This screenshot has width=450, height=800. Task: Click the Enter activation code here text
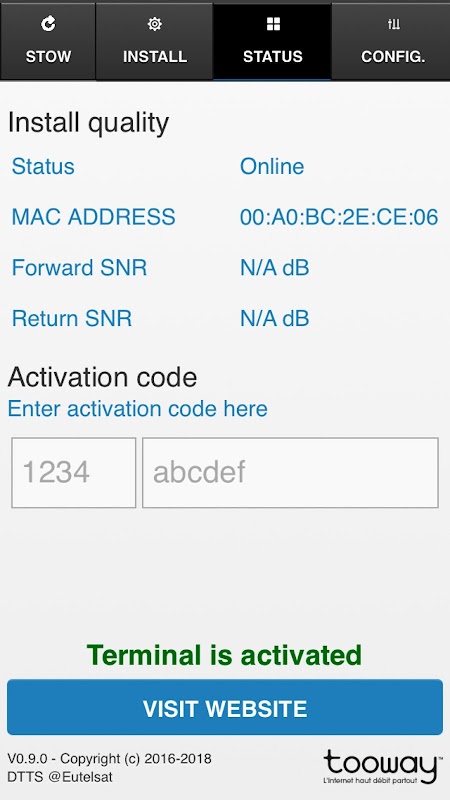[x=138, y=409]
